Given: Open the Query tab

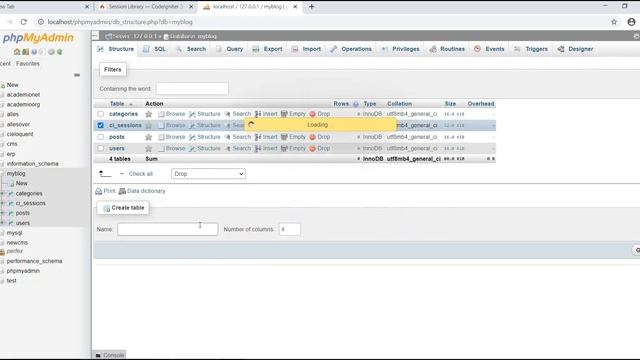Looking at the screenshot, I should point(229,49).
